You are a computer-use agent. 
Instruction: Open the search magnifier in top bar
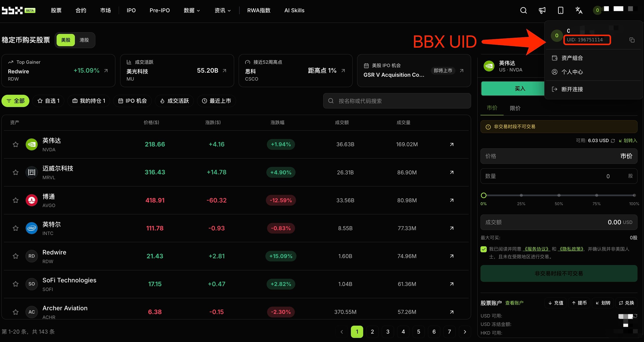coord(523,10)
